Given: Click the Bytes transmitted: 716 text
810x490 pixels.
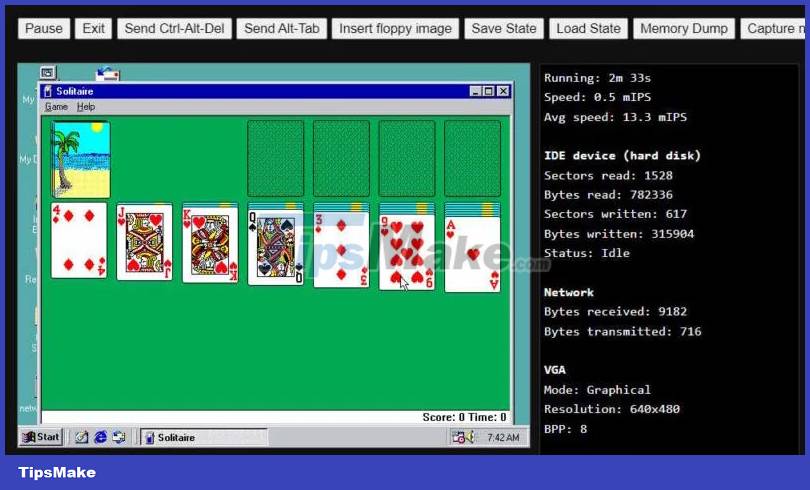Looking at the screenshot, I should pyautogui.click(x=622, y=331).
